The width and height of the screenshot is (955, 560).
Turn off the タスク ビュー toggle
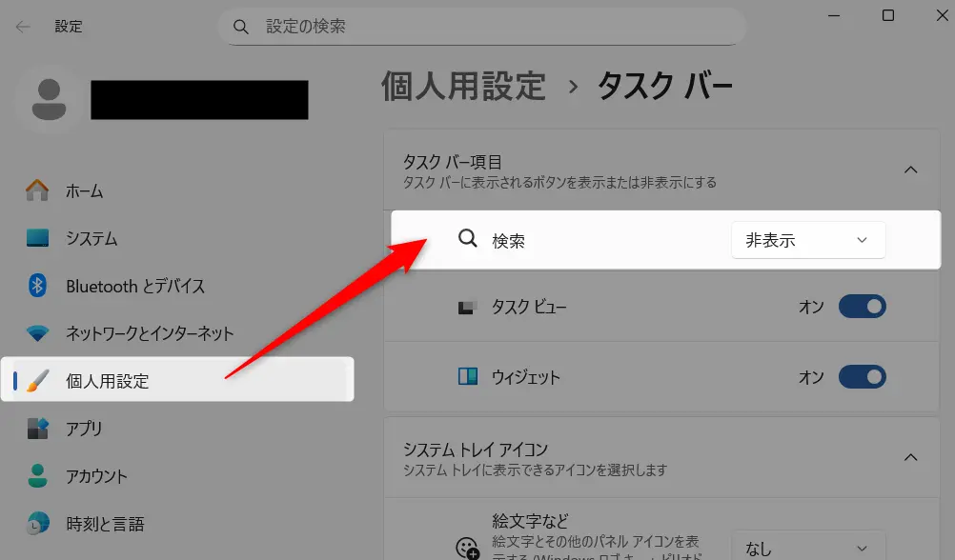tap(862, 307)
